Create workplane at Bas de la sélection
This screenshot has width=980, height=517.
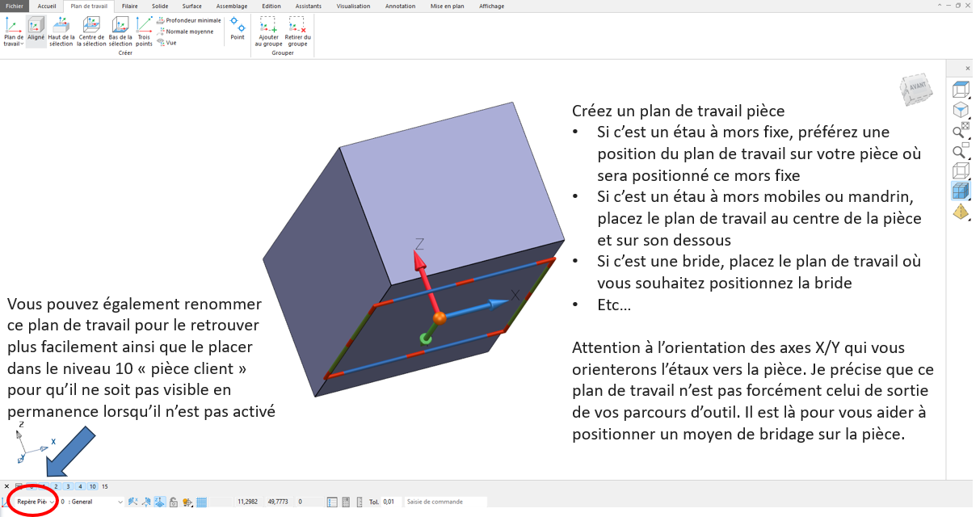click(120, 32)
